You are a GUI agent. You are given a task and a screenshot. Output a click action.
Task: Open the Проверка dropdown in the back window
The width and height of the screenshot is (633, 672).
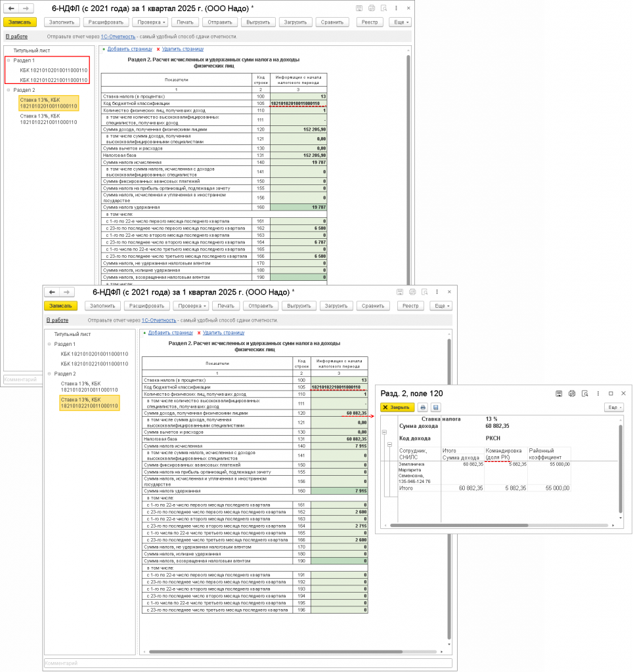(152, 22)
